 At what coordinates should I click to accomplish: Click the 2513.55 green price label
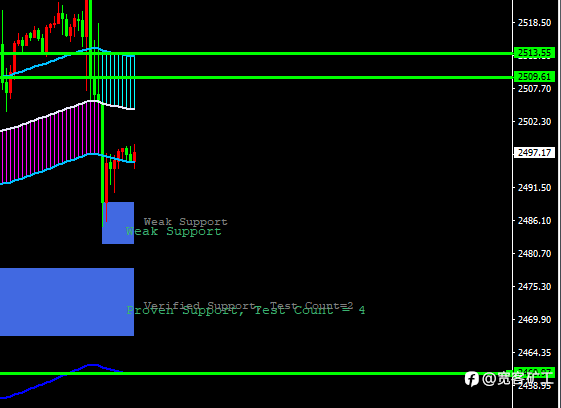[x=534, y=53]
